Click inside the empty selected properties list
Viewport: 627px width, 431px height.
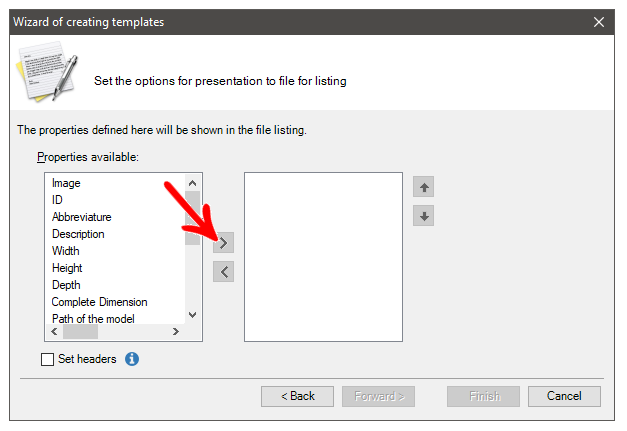[x=323, y=257]
